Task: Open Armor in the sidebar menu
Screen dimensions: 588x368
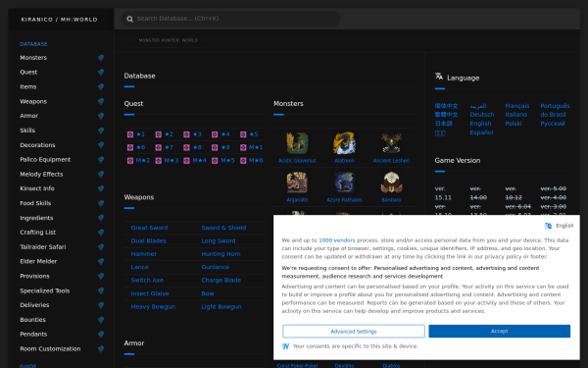Action: coord(28,116)
